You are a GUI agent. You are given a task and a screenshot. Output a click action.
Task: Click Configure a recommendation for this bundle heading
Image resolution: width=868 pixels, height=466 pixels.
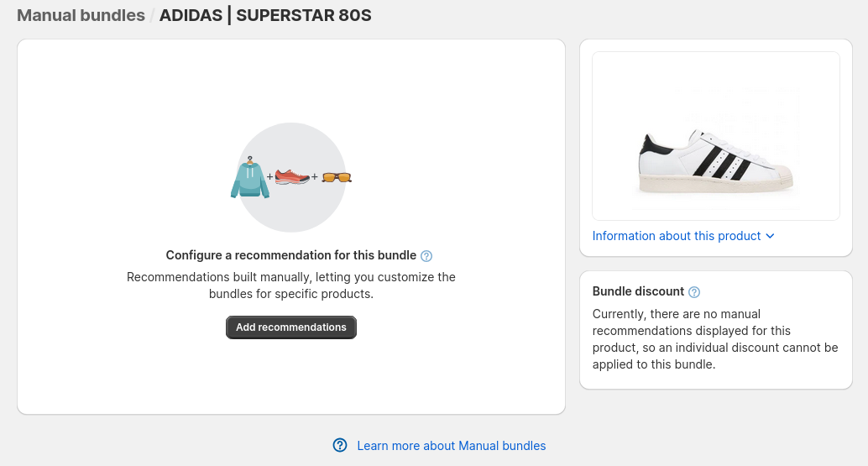291,255
